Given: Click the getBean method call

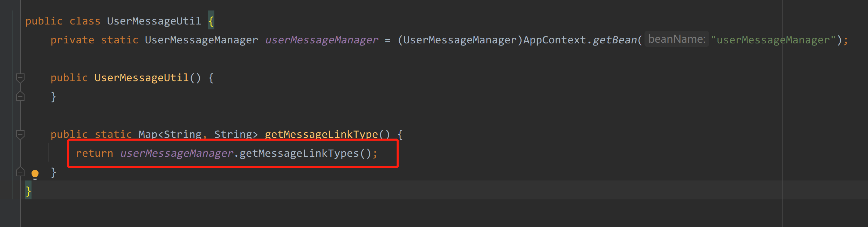Looking at the screenshot, I should pos(614,40).
